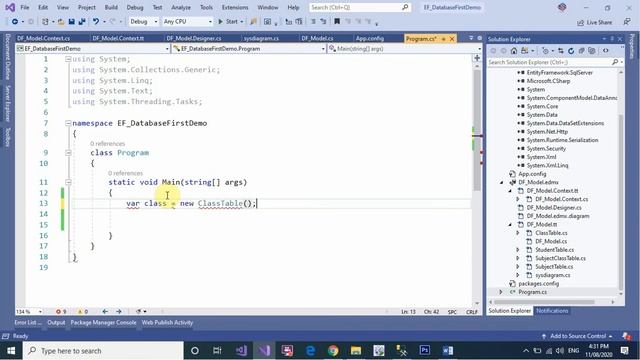Expand the Program.cs node in Solution Explorer

tap(501, 292)
